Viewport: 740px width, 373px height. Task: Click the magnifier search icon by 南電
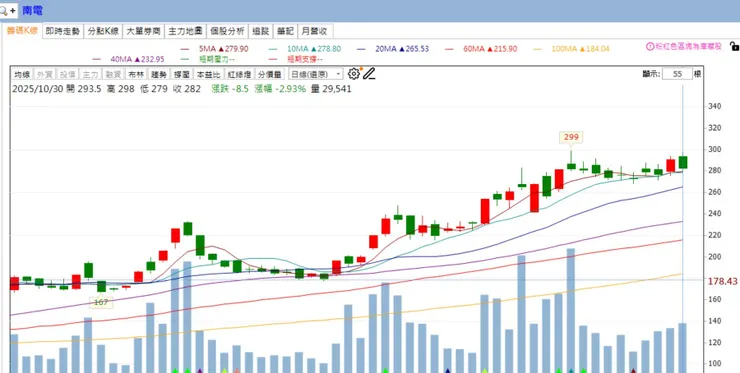point(2,10)
